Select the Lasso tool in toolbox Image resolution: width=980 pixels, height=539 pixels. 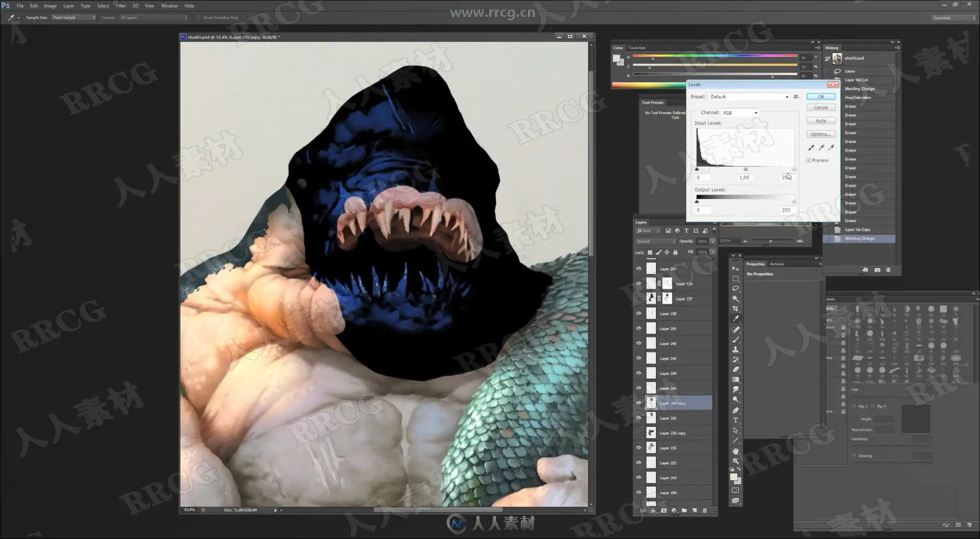tap(735, 289)
